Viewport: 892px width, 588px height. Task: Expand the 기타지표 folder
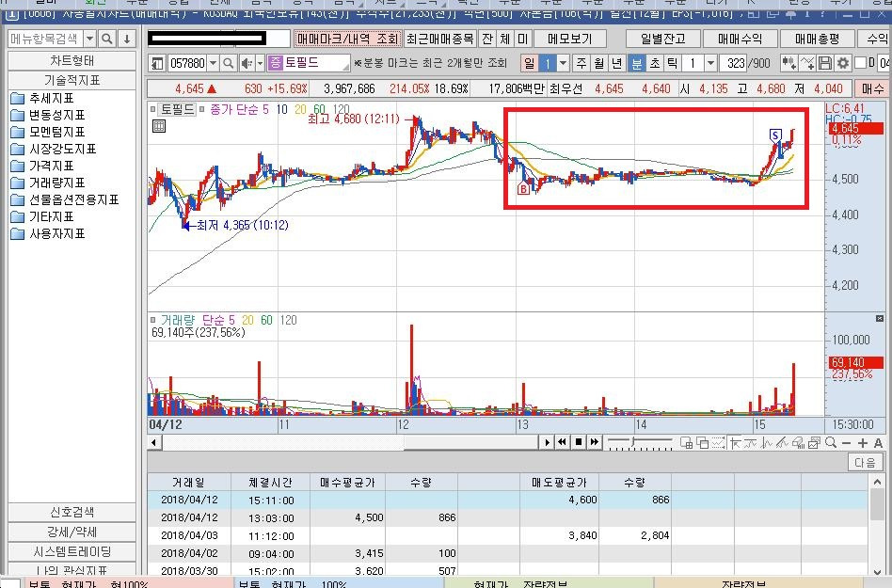42,216
